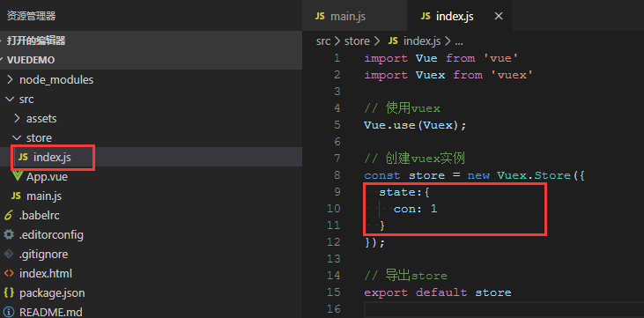Expand the 打开的编辑器 section
The height and width of the screenshot is (318, 644).
(152, 41)
